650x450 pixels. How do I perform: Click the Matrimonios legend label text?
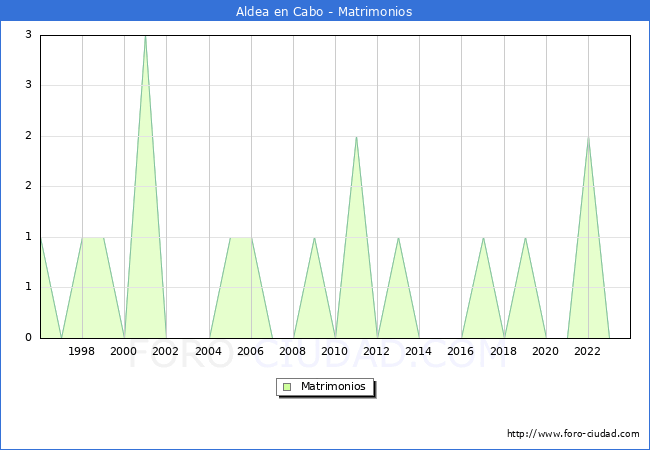334,386
